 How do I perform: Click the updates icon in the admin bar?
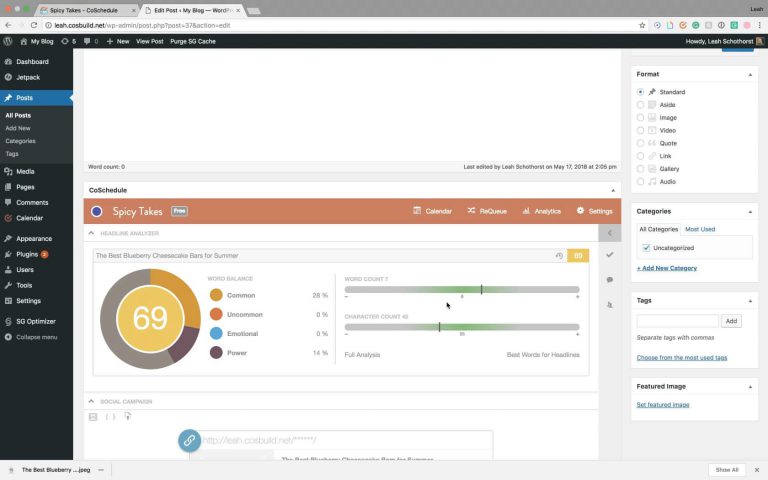(65, 41)
